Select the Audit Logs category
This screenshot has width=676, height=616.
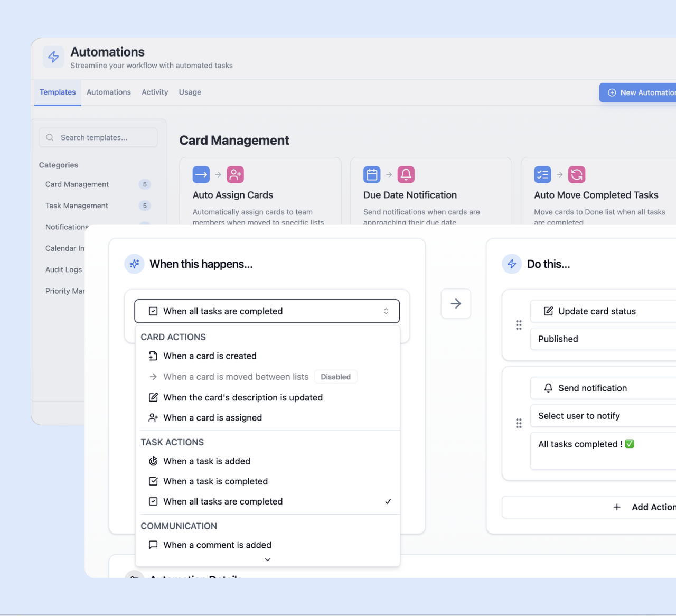tap(63, 269)
